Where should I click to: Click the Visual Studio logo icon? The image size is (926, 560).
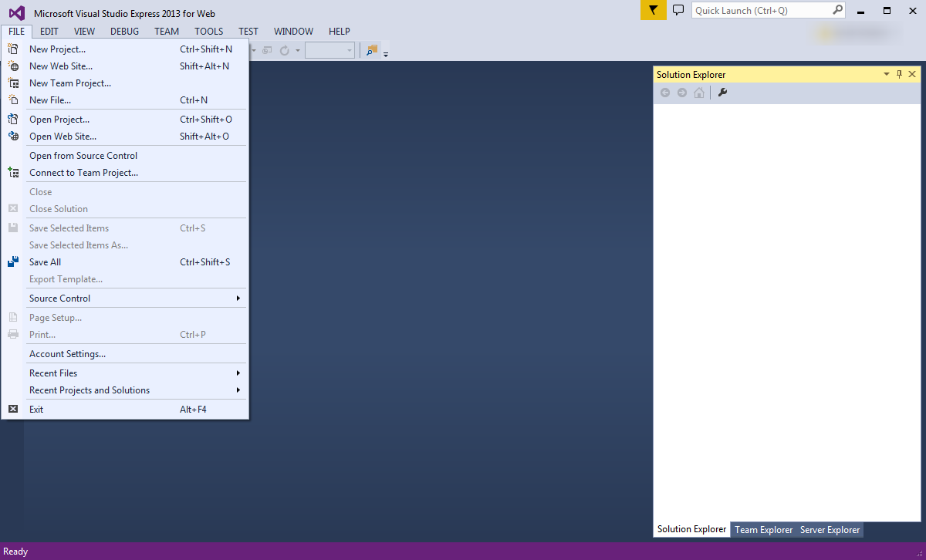[17, 13]
